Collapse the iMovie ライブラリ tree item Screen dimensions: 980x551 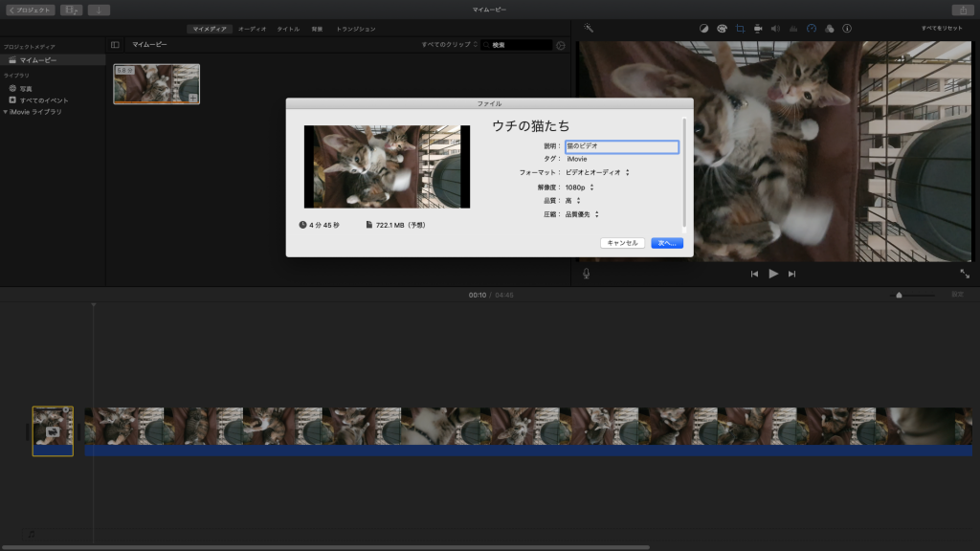click(x=6, y=112)
